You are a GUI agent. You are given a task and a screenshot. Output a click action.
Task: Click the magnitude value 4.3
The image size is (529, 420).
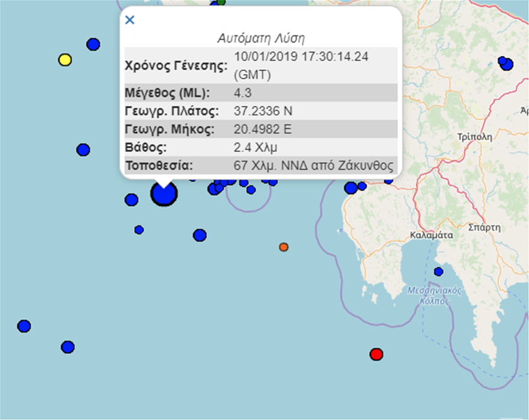pyautogui.click(x=243, y=93)
